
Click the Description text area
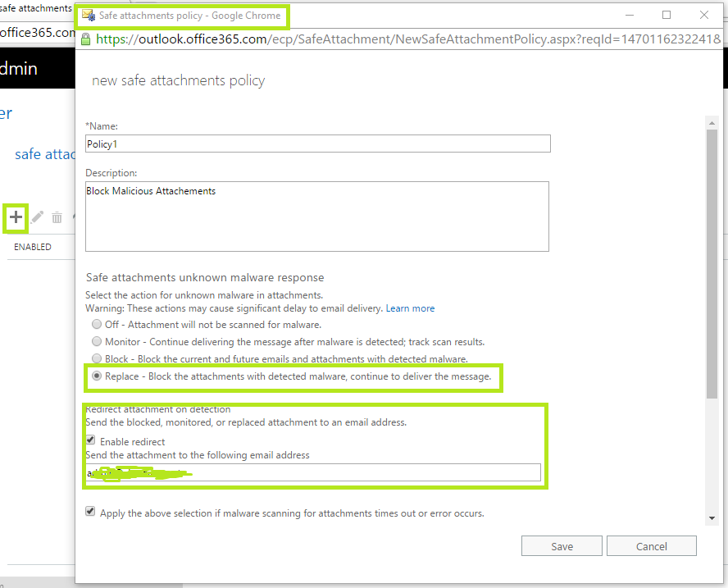point(317,217)
